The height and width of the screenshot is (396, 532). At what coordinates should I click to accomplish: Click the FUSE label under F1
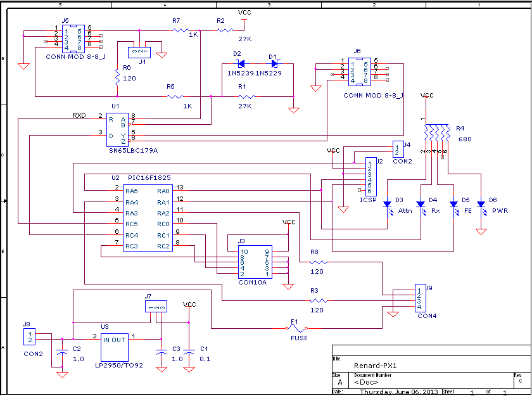(299, 338)
